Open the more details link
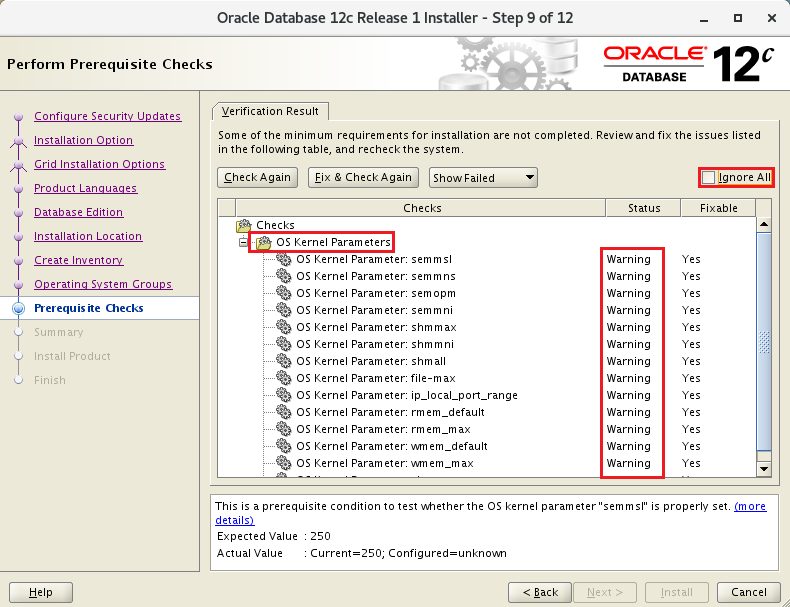Screen dimensions: 790x607 click(750, 506)
